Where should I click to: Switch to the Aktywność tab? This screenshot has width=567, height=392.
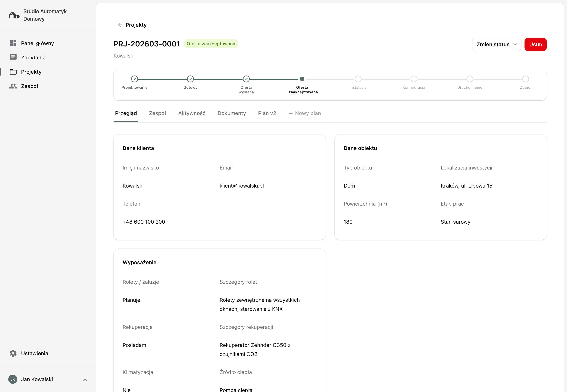click(x=192, y=113)
